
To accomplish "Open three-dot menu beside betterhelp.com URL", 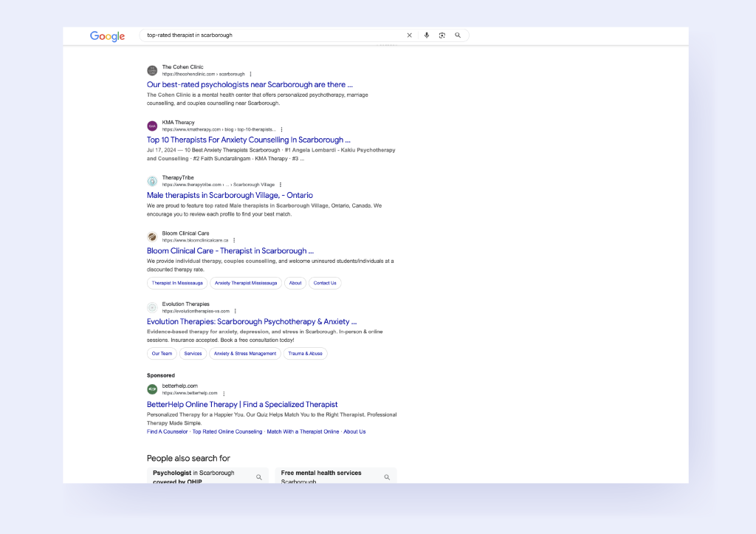I will (224, 394).
